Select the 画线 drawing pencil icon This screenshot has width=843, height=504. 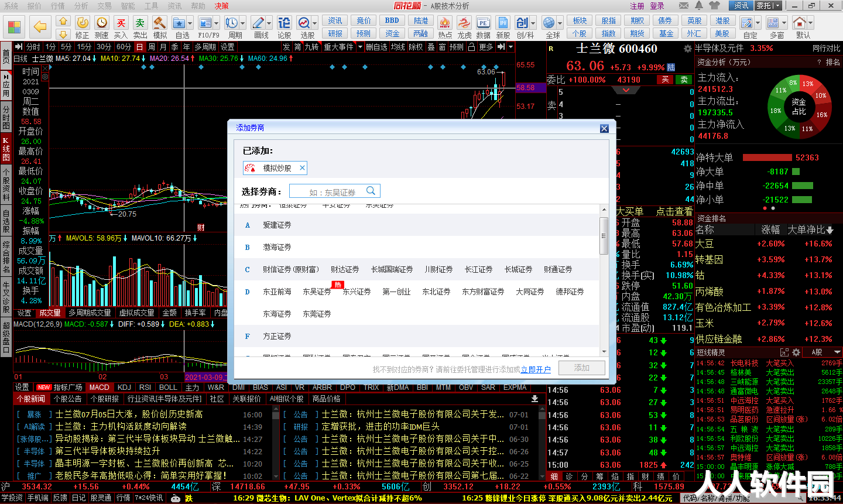(258, 23)
